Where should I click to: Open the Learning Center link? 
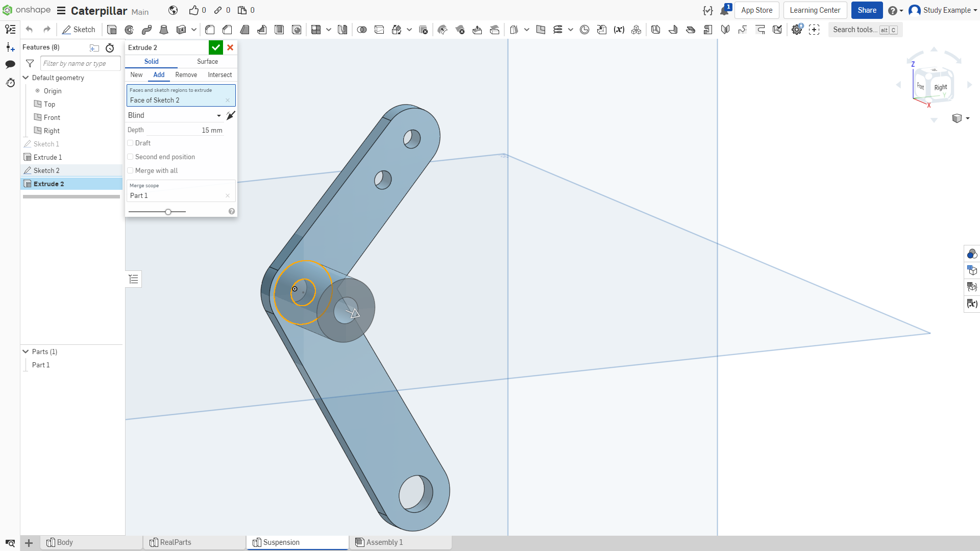(x=815, y=10)
